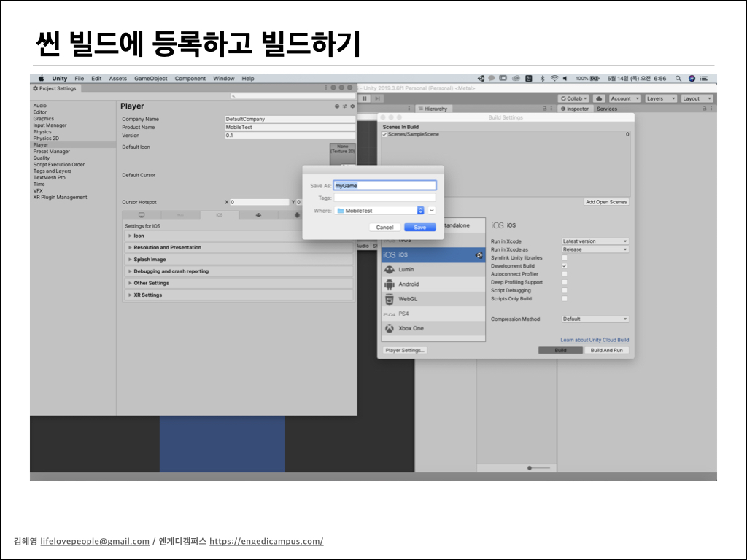Open the Collab dropdown

pyautogui.click(x=573, y=98)
